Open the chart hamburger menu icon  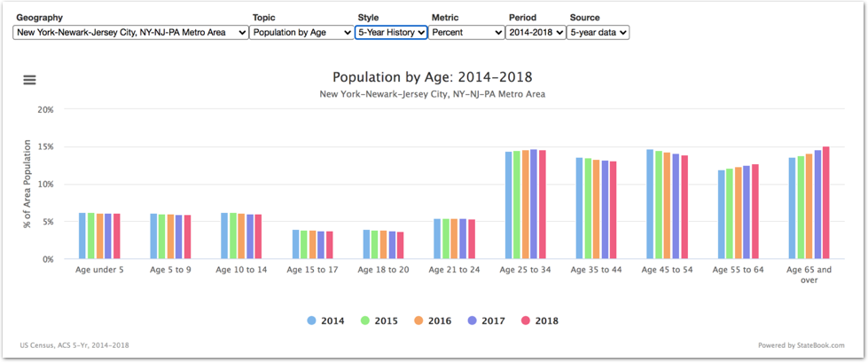click(29, 80)
